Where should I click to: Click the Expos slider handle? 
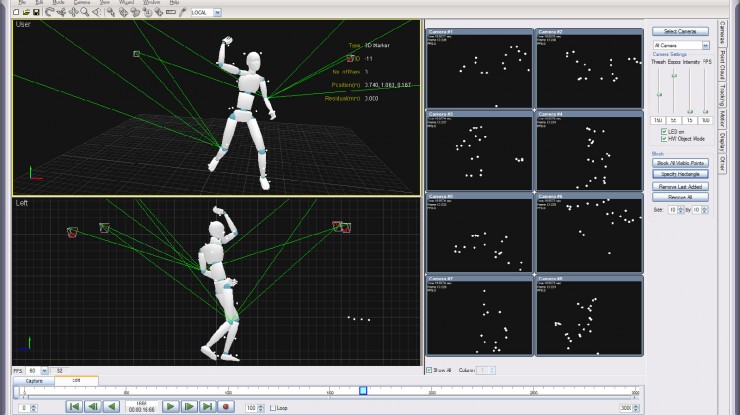coord(674,76)
